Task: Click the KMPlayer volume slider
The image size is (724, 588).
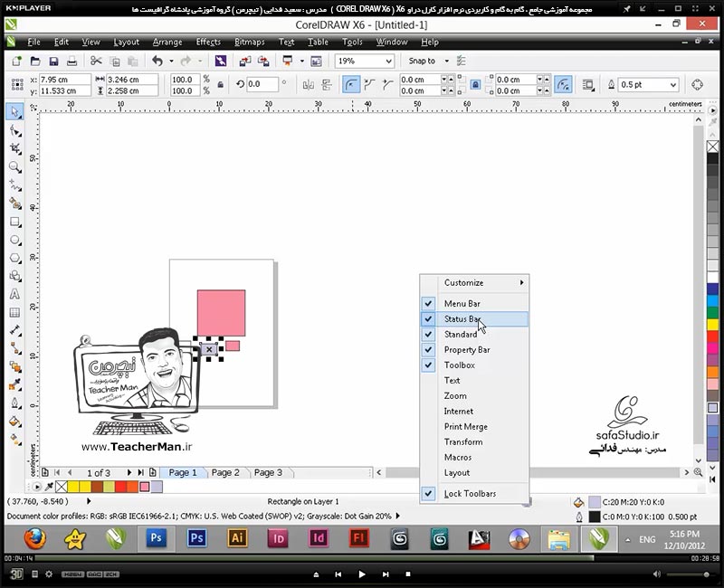Action: 688,574
